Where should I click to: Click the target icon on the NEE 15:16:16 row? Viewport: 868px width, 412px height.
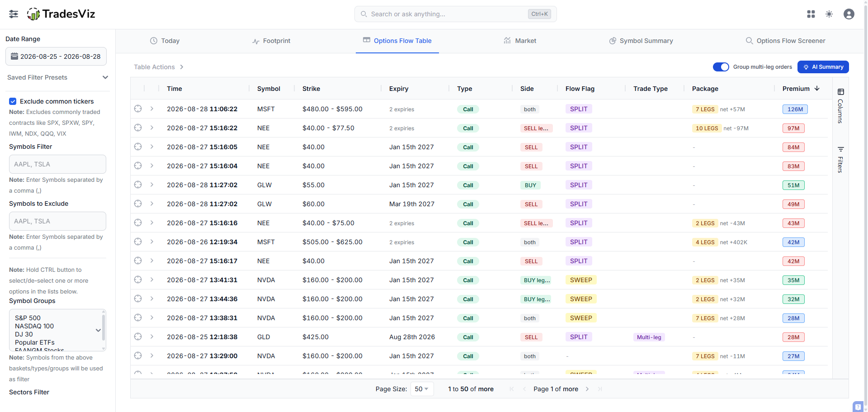pos(138,223)
